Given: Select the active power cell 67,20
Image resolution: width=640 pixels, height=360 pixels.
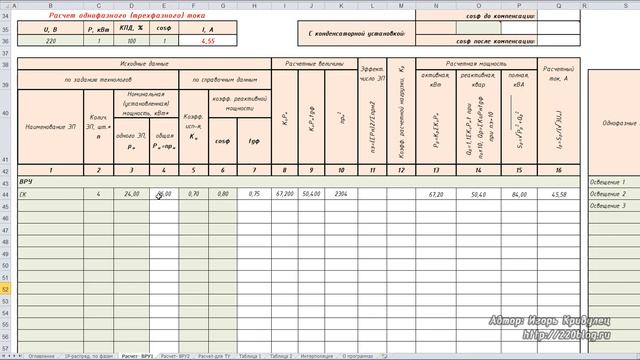Looking at the screenshot, I should pyautogui.click(x=436, y=195).
